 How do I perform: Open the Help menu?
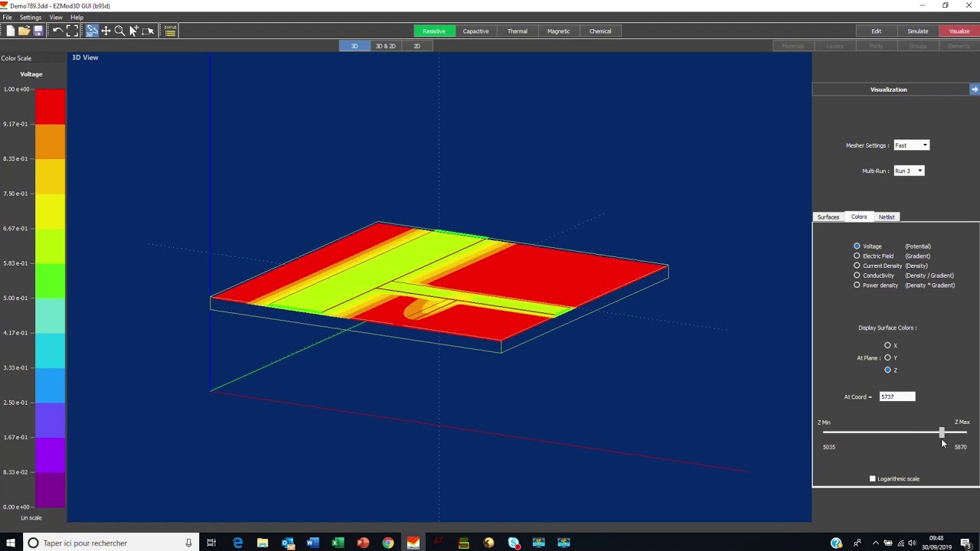point(77,17)
